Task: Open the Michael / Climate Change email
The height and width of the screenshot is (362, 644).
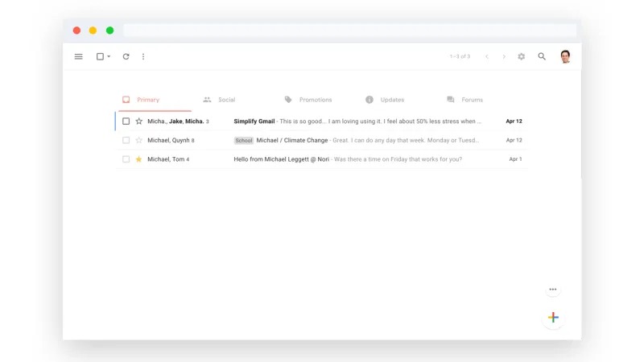Action: point(292,140)
